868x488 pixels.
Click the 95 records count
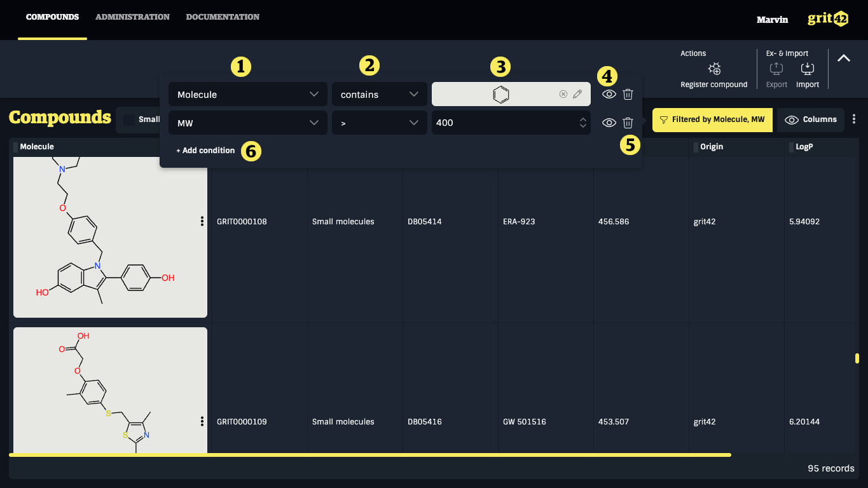coord(831,468)
